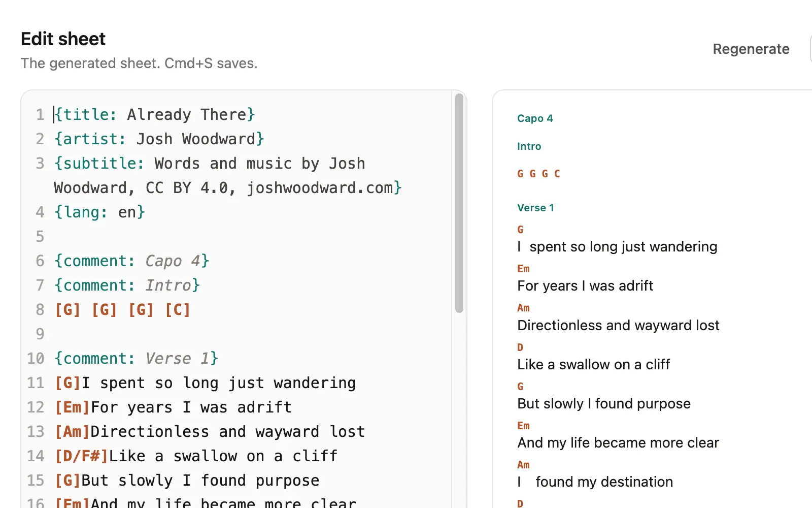Click the [D/F#] chord in the editor
Viewport: 812px width, 508px height.
81,456
